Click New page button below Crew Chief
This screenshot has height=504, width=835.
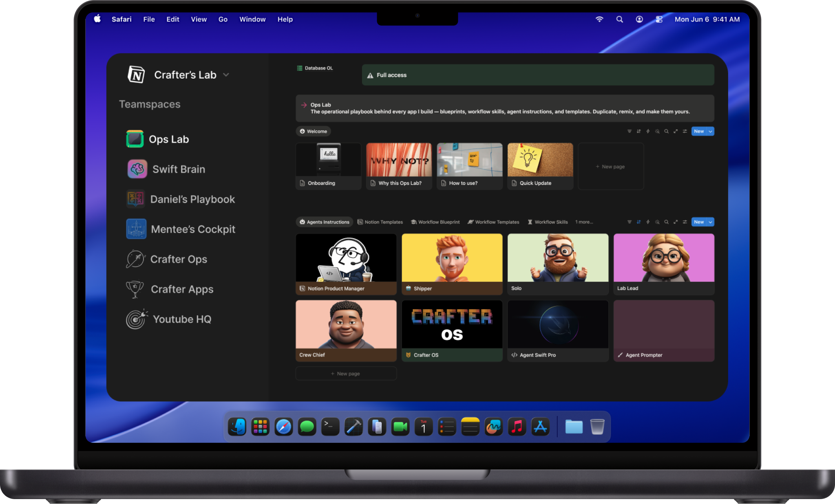click(346, 374)
